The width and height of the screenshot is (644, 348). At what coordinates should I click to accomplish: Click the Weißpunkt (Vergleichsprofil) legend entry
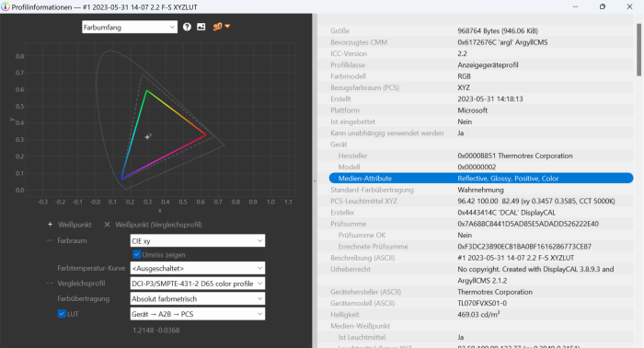click(153, 225)
